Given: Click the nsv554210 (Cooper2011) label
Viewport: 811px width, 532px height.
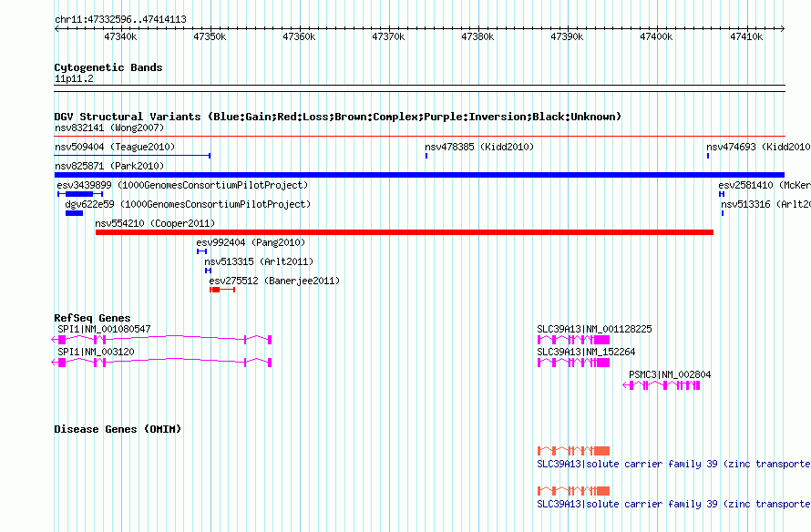Looking at the screenshot, I should (x=155, y=223).
